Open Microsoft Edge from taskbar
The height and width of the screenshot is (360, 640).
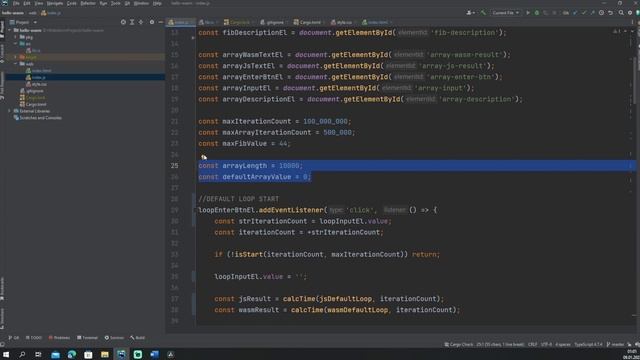coord(72,354)
